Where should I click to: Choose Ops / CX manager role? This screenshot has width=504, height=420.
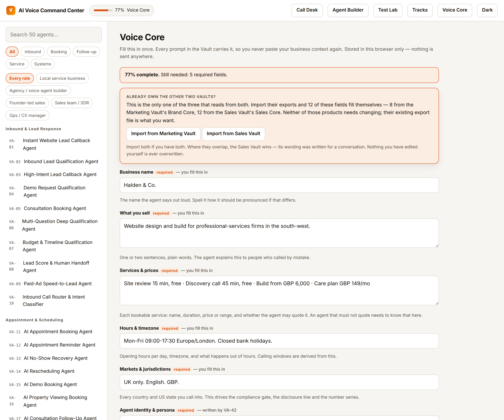pos(28,115)
